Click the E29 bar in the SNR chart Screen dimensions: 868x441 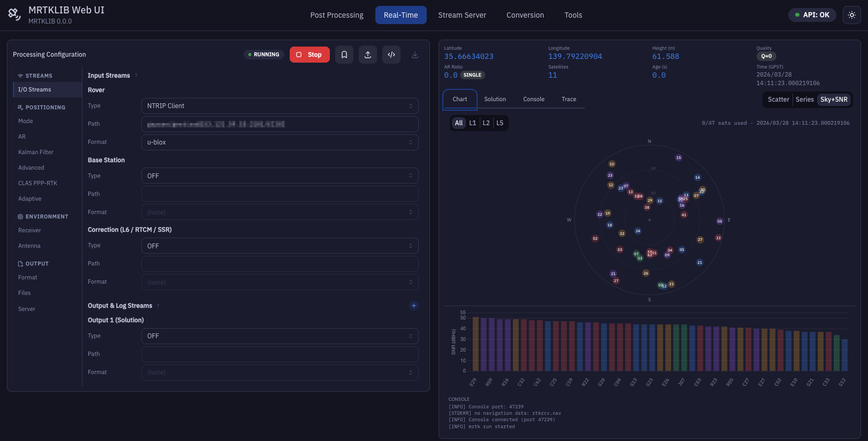[x=475, y=344]
